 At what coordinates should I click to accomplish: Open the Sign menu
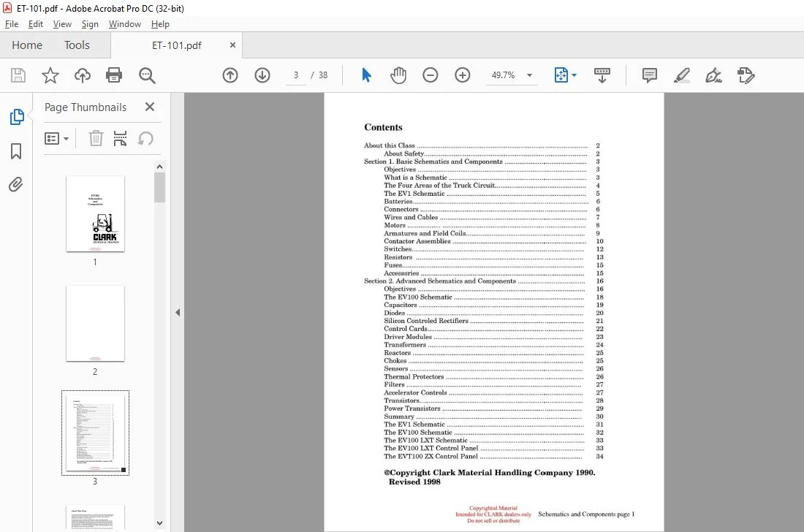point(90,24)
